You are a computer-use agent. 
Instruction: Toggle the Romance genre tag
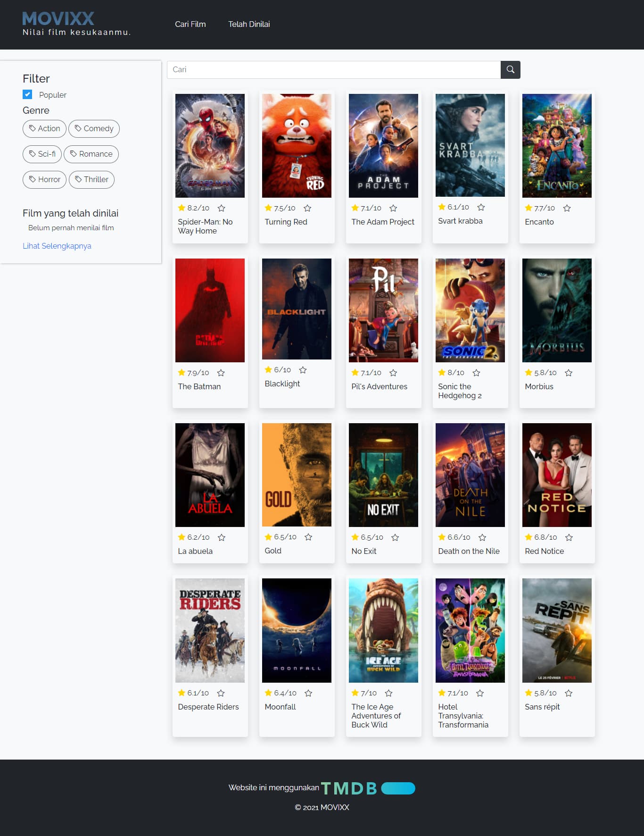(x=91, y=154)
